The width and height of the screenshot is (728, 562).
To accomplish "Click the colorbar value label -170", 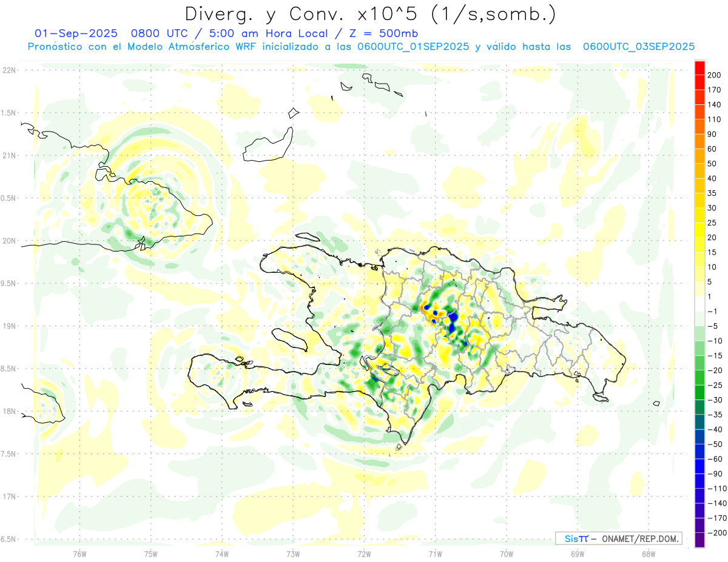I will (x=716, y=518).
